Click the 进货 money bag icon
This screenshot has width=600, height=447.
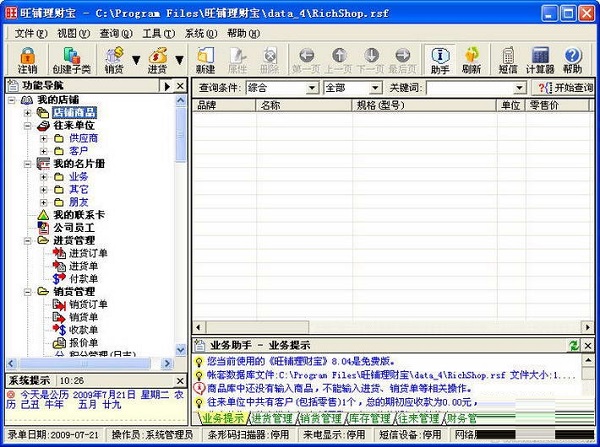(157, 60)
